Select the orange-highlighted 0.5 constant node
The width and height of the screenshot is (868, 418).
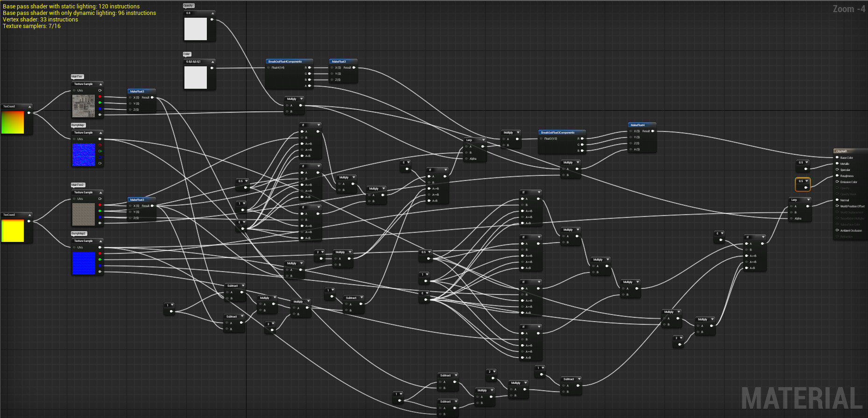pos(803,184)
